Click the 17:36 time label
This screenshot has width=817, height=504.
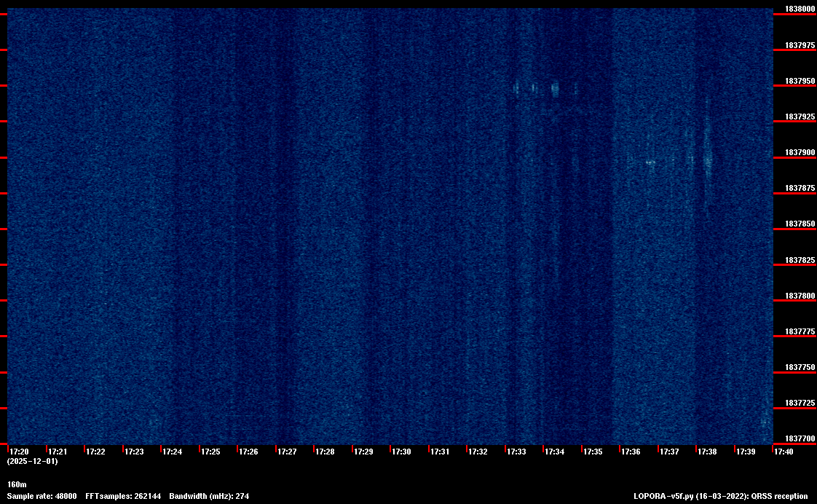tap(631, 452)
